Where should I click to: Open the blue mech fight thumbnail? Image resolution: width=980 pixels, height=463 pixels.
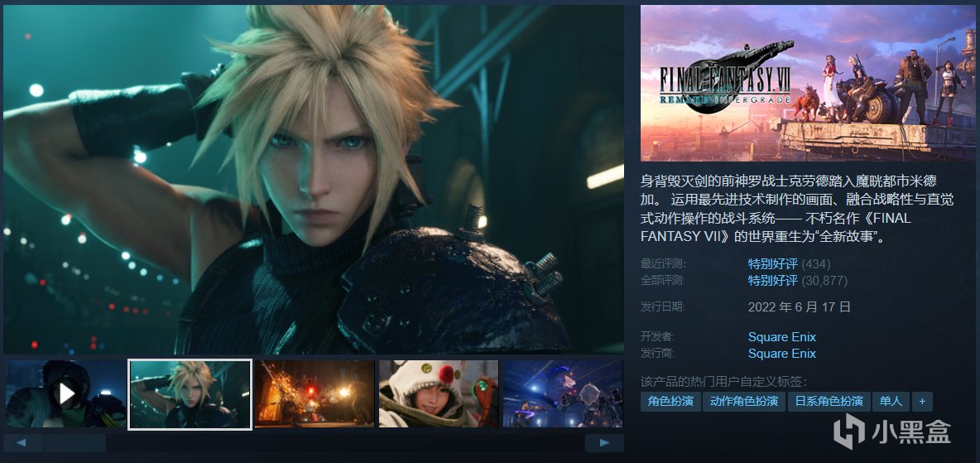pos(563,393)
